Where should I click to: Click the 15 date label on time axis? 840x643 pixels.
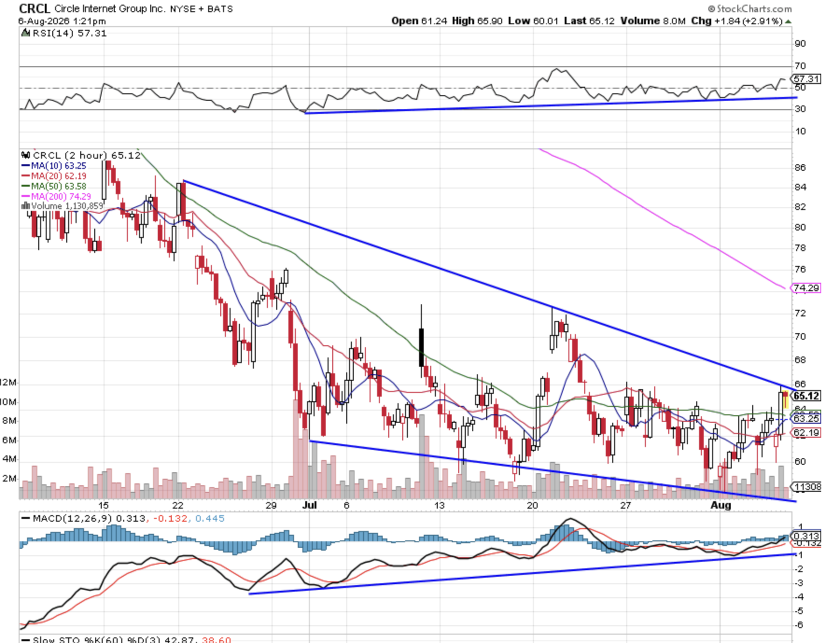tap(103, 505)
